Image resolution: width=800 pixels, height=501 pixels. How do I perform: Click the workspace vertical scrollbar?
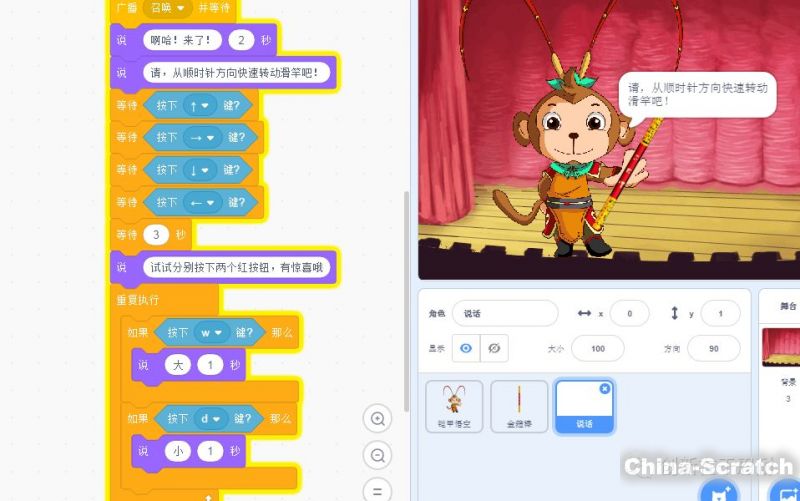click(x=406, y=300)
